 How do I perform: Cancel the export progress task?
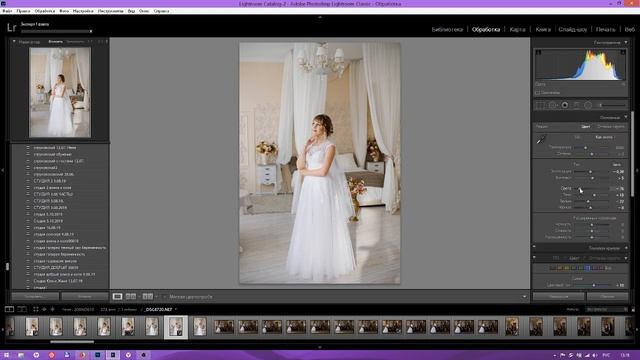(x=91, y=31)
